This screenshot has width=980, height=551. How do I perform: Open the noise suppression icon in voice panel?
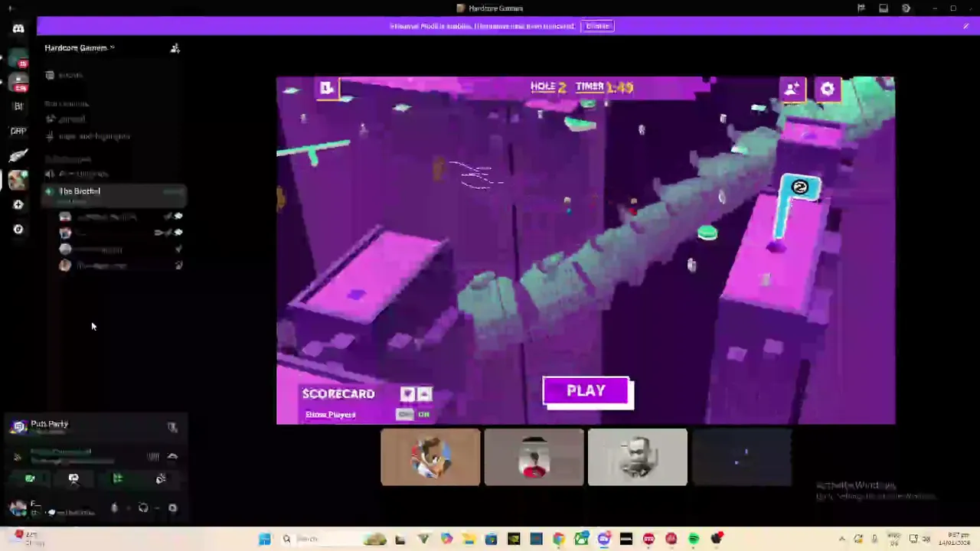(x=153, y=457)
